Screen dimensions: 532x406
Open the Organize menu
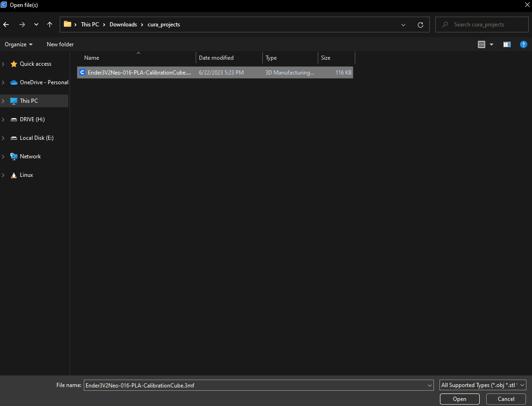tap(19, 44)
